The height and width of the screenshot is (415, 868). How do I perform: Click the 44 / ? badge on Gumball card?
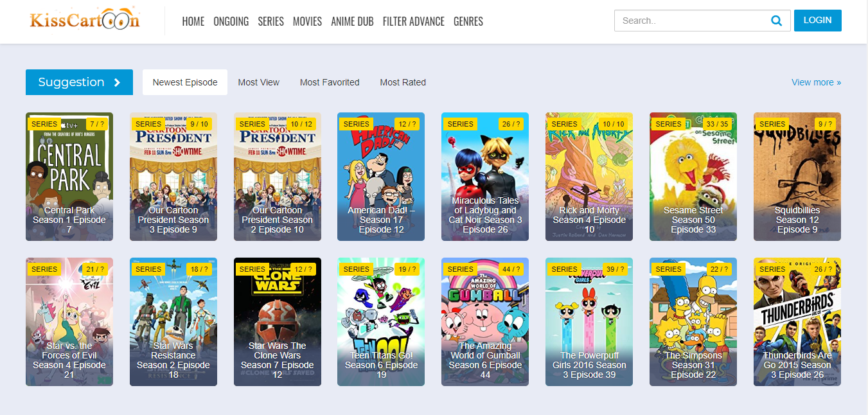coord(511,269)
